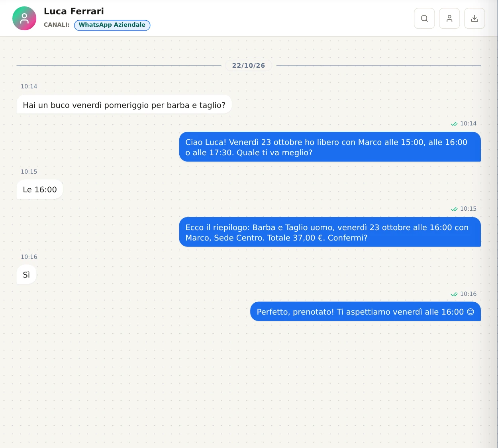
Task: Click Luca Ferrari's avatar
Action: [x=24, y=18]
